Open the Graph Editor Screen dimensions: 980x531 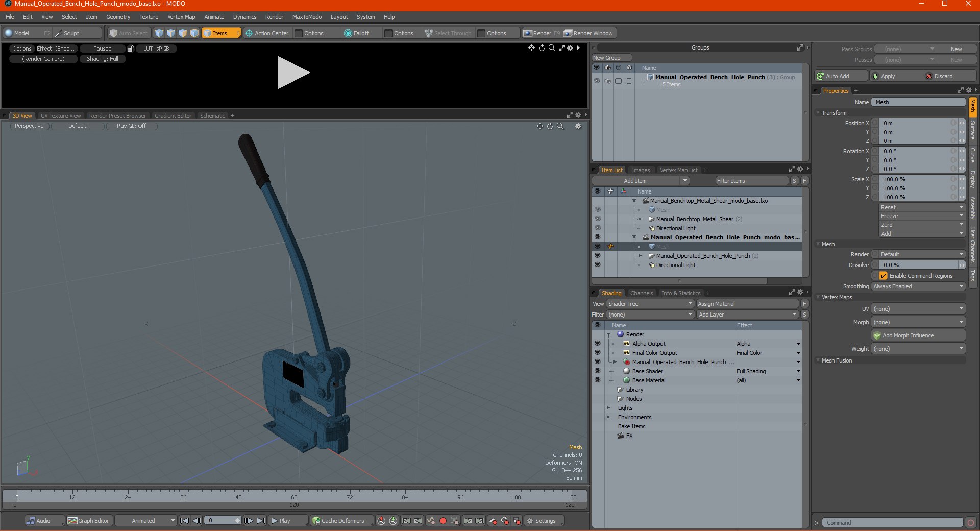coord(89,521)
